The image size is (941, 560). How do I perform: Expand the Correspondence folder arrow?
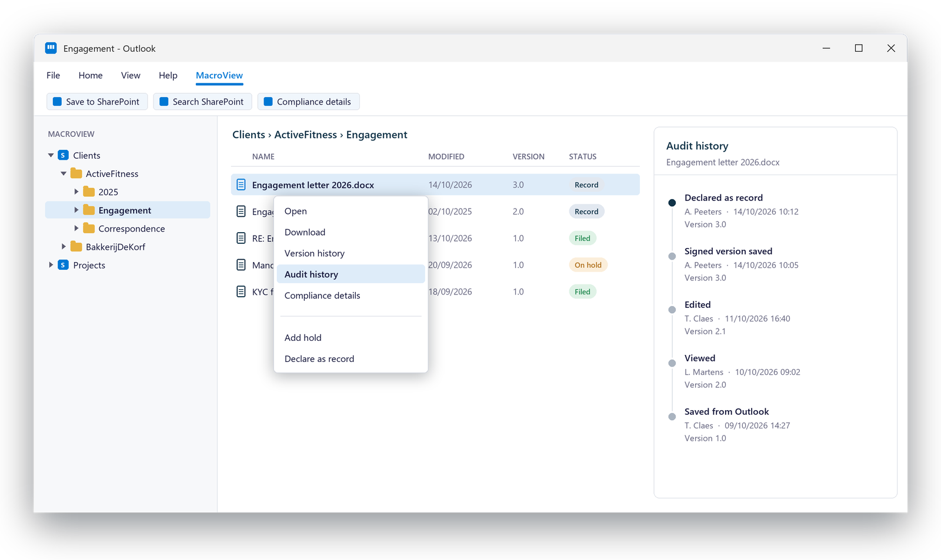(76, 228)
